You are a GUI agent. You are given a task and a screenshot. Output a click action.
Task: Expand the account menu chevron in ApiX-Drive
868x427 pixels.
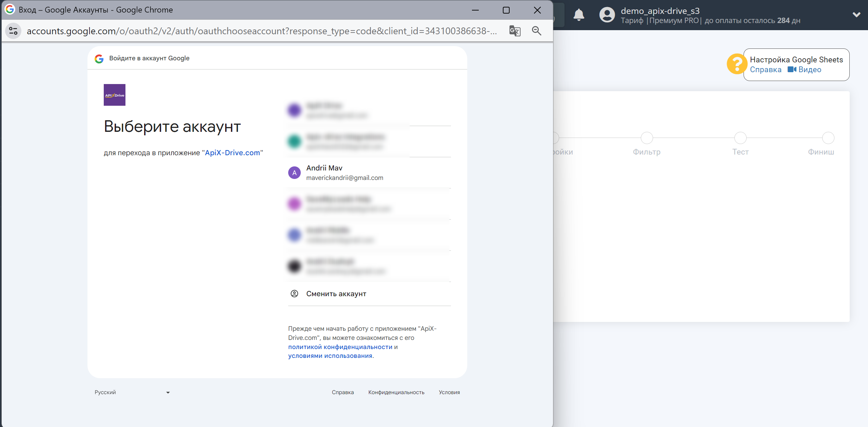pos(856,15)
